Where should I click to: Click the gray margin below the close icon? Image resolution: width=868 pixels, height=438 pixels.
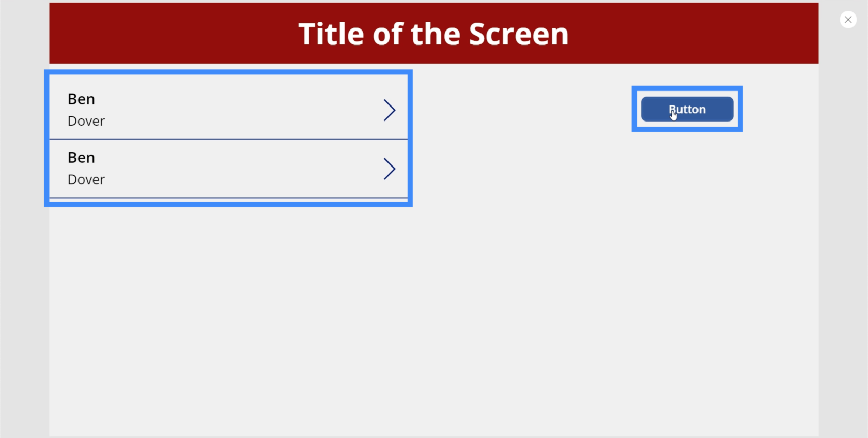point(843,233)
